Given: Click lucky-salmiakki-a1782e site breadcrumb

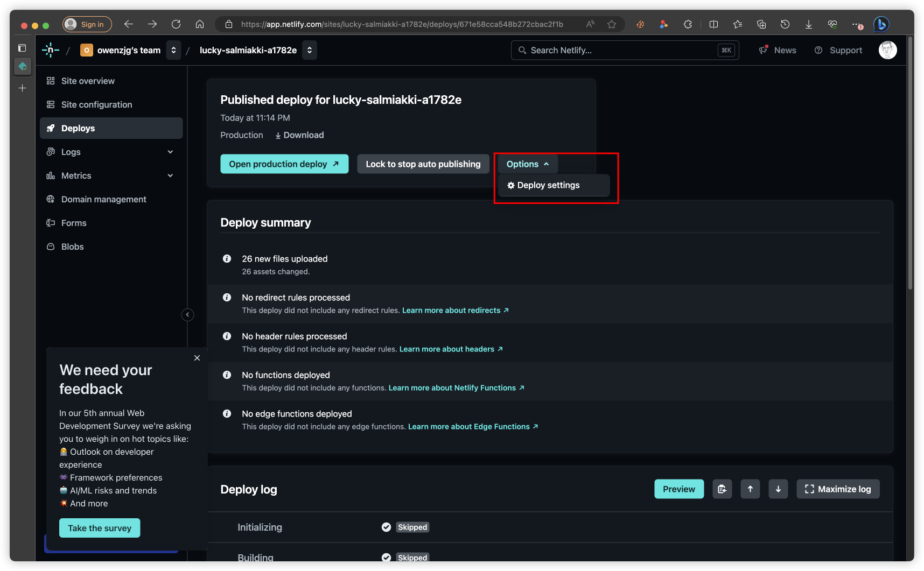Looking at the screenshot, I should tap(248, 50).
